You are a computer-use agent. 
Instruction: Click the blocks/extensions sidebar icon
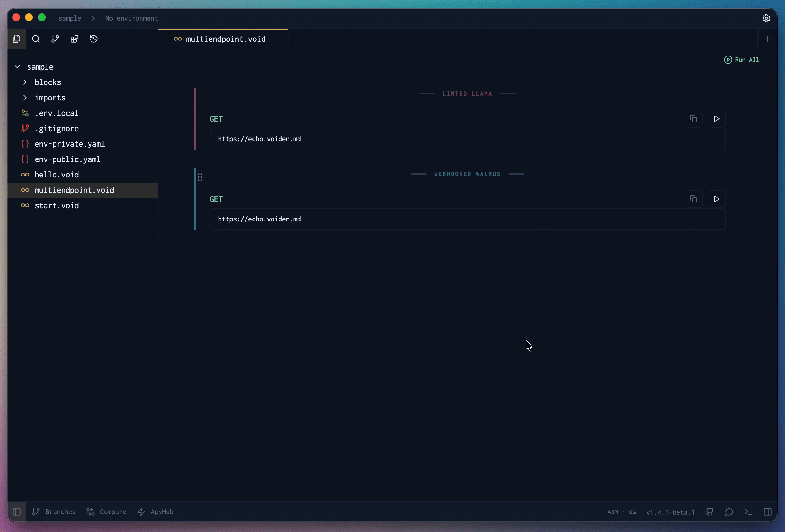74,39
